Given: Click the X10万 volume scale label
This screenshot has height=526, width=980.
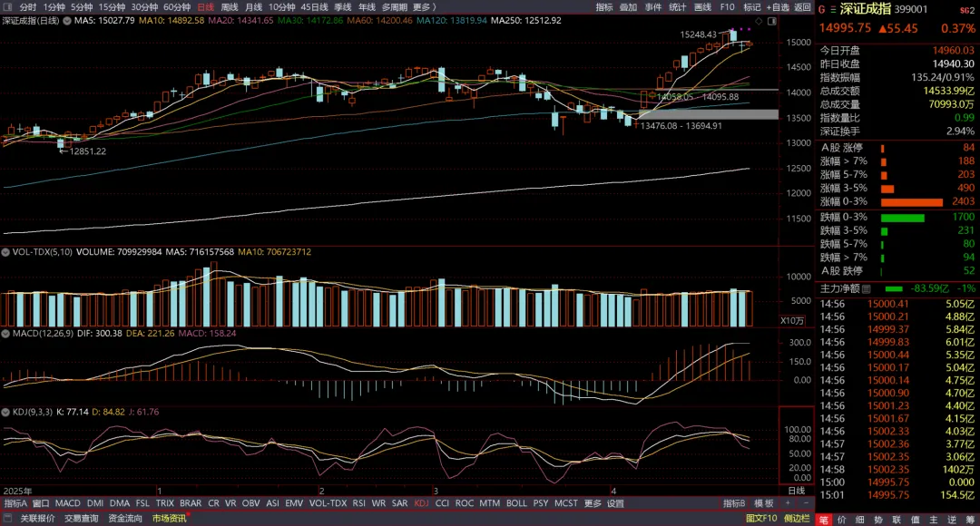Looking at the screenshot, I should (x=792, y=320).
